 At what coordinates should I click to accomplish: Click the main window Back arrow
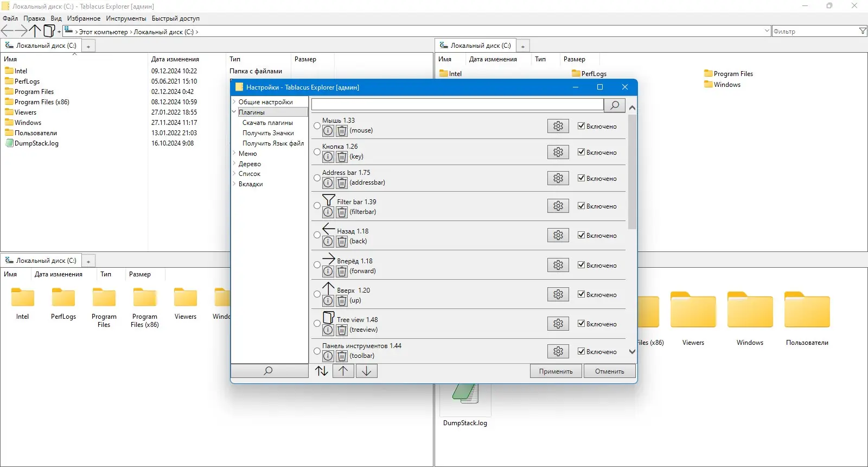point(7,31)
